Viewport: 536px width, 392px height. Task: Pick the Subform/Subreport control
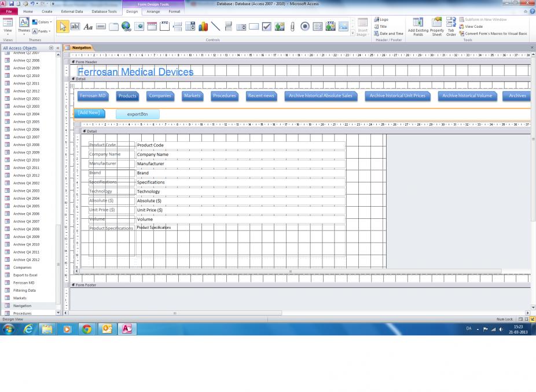coord(318,26)
